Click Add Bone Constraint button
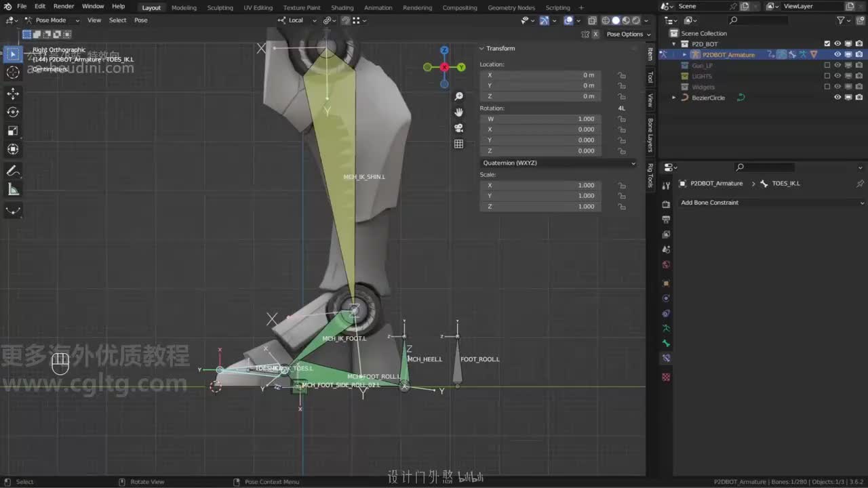The height and width of the screenshot is (488, 868). [x=772, y=203]
